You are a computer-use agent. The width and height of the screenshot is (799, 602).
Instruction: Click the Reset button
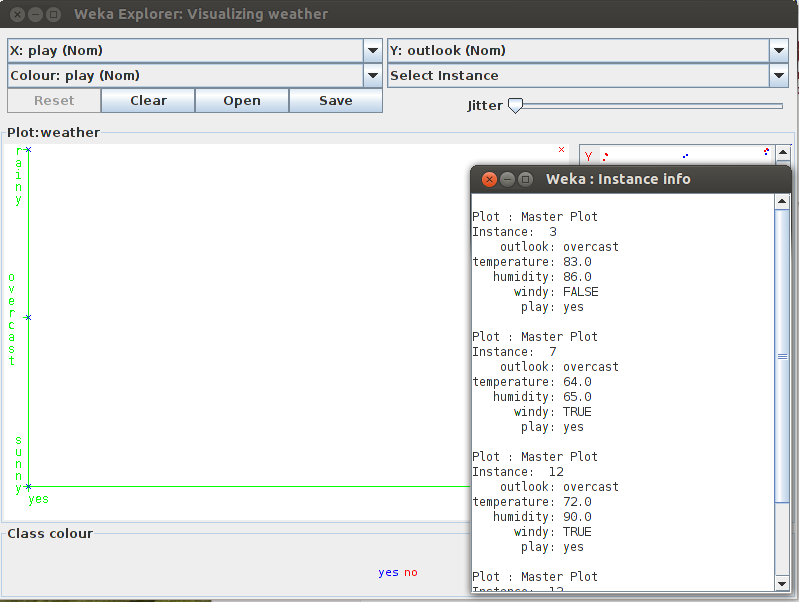click(54, 100)
